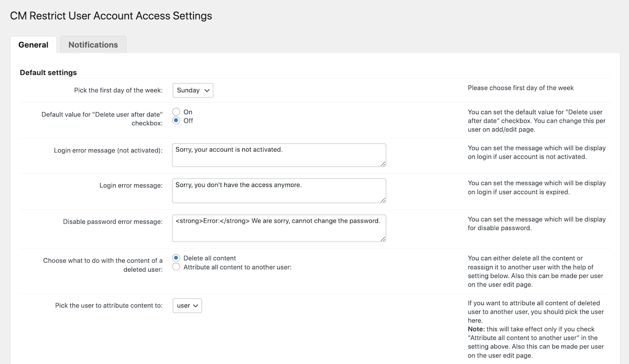The height and width of the screenshot is (364, 629).
Task: Open the user dropdown for content attribution
Action: 187,305
